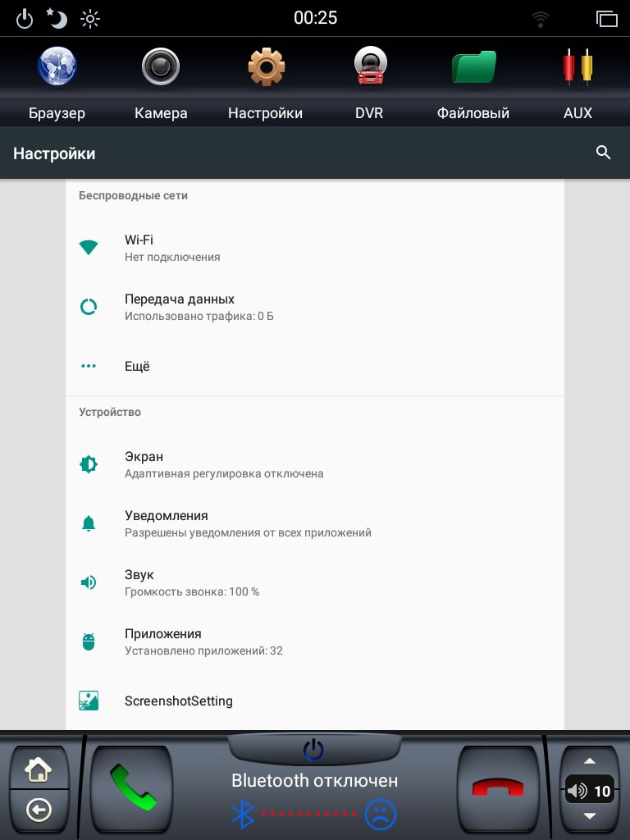Tap the Приложения android icon
This screenshot has height=840, width=630.
point(89,641)
